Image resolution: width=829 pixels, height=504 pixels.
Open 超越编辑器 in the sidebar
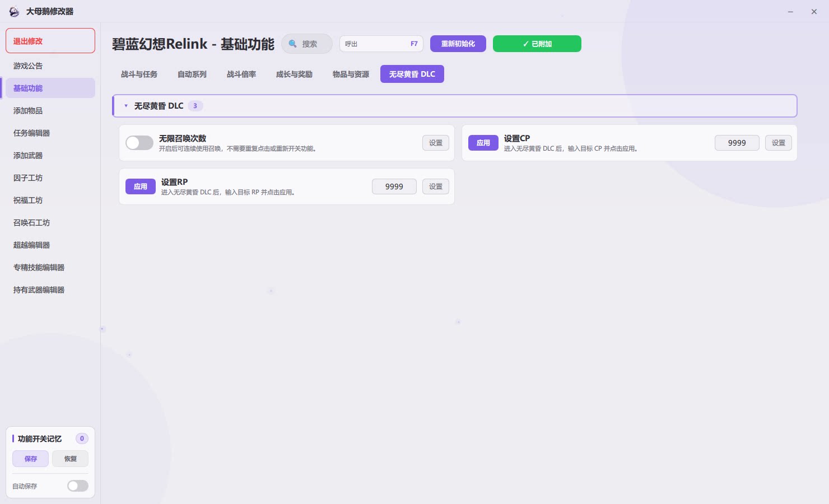(x=50, y=245)
